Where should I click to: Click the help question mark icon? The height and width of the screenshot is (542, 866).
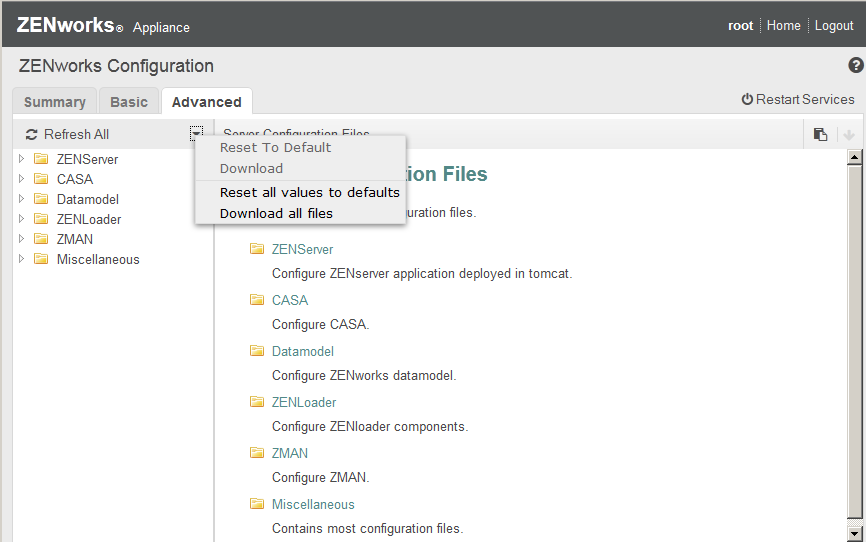click(856, 66)
